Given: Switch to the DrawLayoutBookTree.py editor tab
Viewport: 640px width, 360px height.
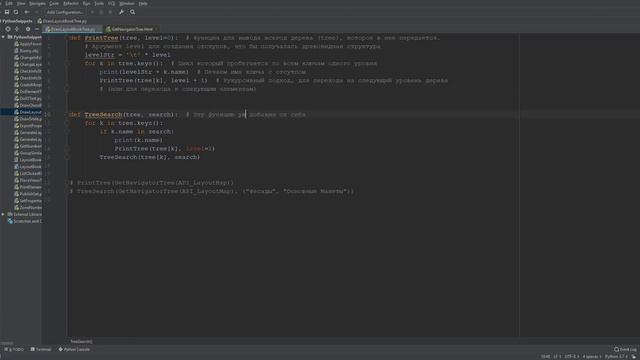Looking at the screenshot, I should (73, 29).
